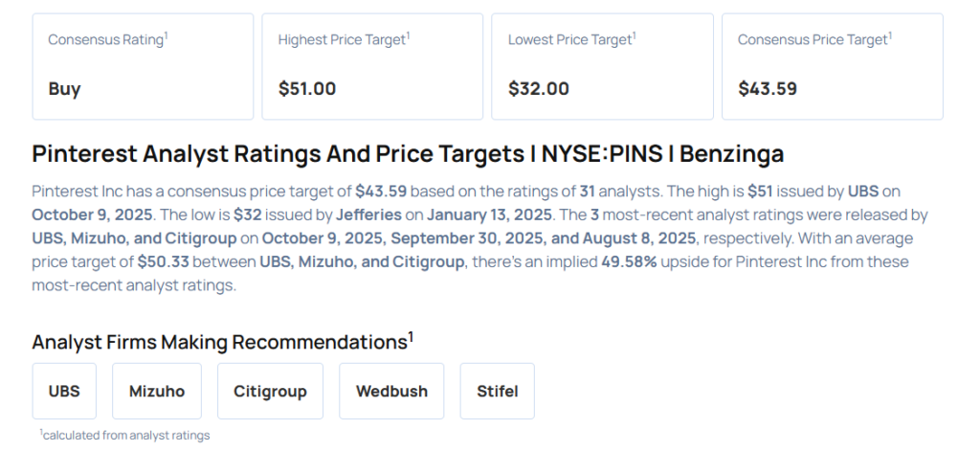The height and width of the screenshot is (475, 980).
Task: Click the Consensus Rating card label
Action: coord(108,39)
